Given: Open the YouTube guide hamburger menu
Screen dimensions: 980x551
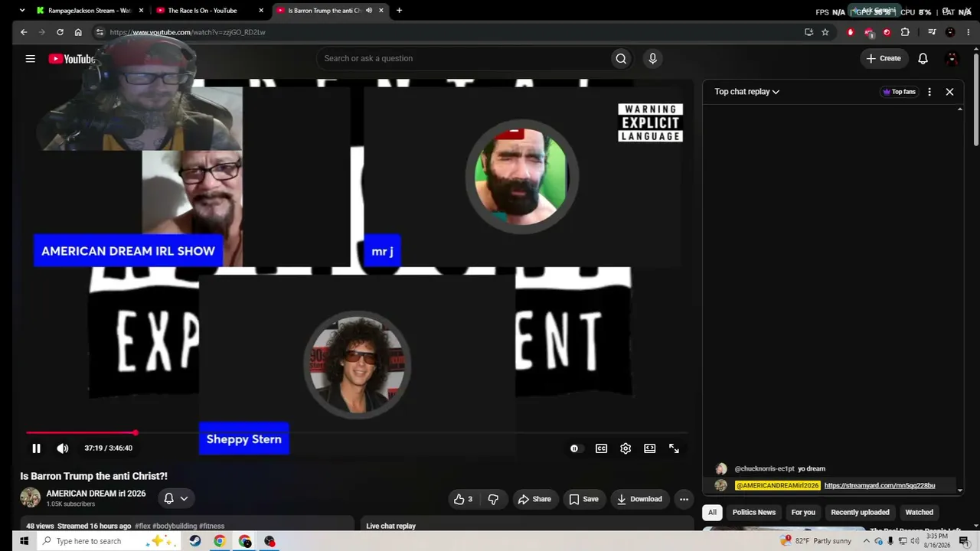Looking at the screenshot, I should pos(31,58).
